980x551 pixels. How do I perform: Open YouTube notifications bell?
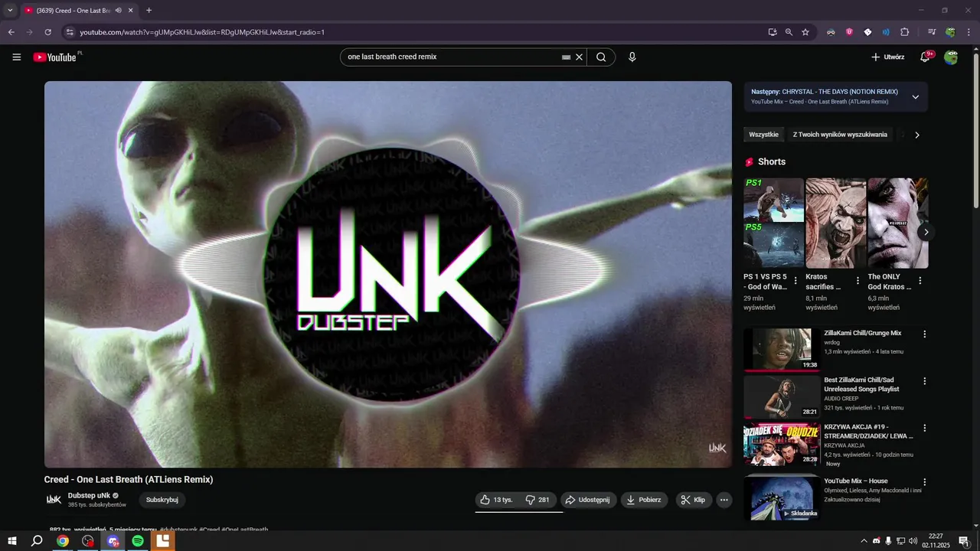925,57
